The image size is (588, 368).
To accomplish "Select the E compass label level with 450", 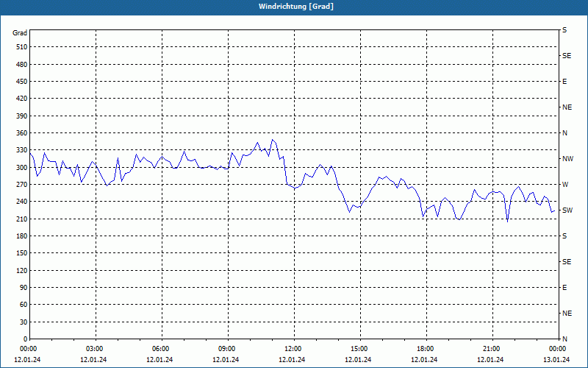I will point(564,82).
